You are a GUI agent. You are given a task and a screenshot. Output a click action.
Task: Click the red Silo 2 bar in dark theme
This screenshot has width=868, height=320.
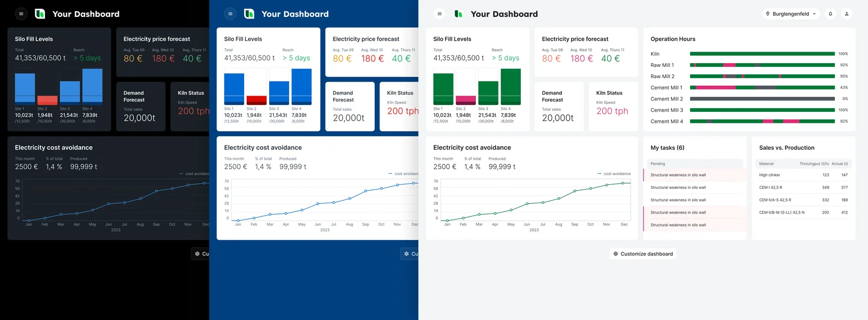(x=47, y=100)
